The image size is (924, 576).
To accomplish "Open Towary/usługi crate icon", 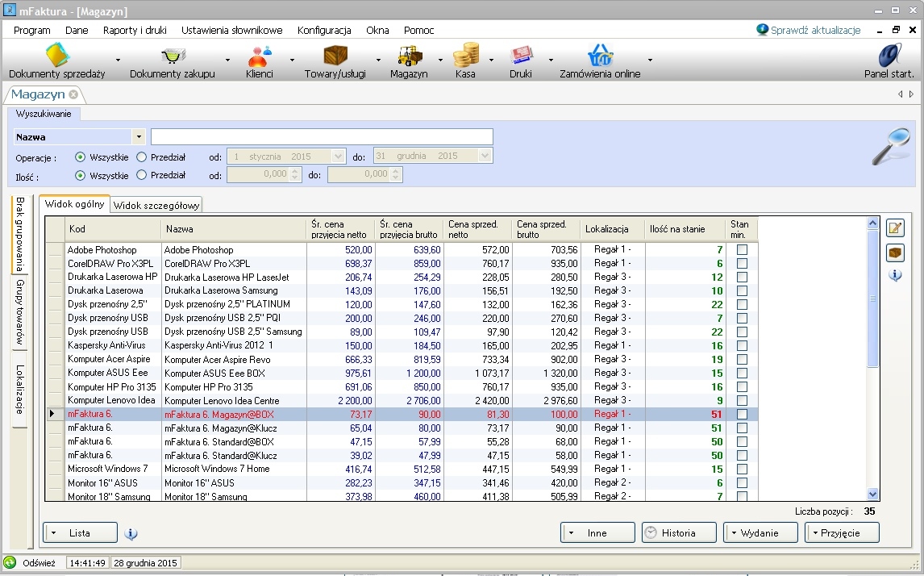I will click(x=335, y=56).
